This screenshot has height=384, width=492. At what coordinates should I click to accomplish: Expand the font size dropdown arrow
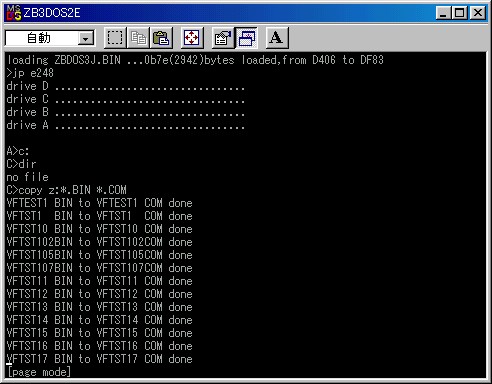(86, 39)
